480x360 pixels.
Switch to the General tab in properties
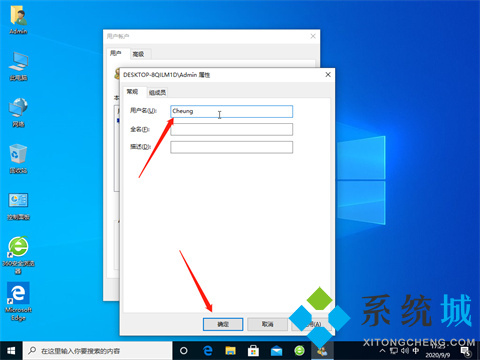point(132,91)
